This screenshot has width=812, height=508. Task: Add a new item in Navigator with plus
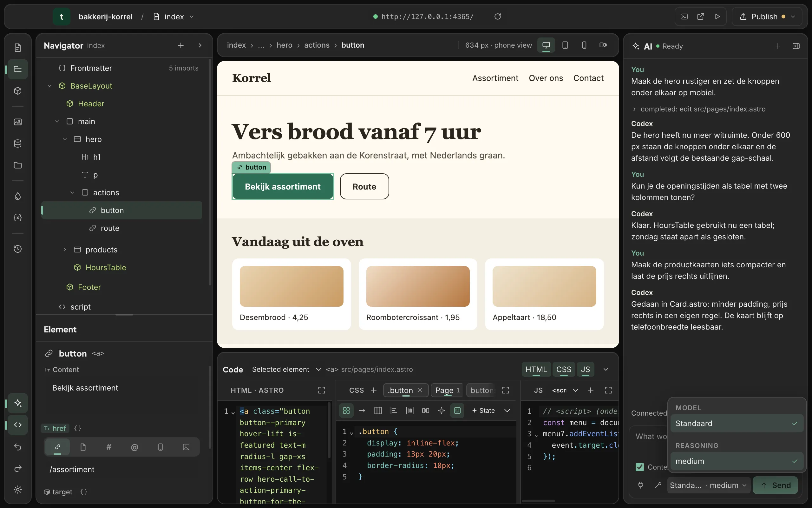coord(180,45)
